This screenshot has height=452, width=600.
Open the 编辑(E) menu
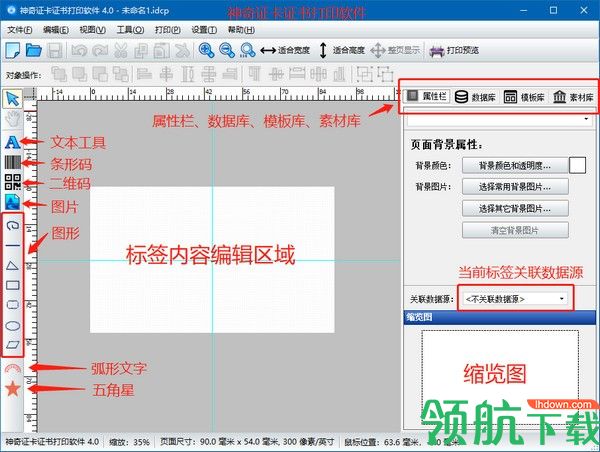pyautogui.click(x=56, y=29)
